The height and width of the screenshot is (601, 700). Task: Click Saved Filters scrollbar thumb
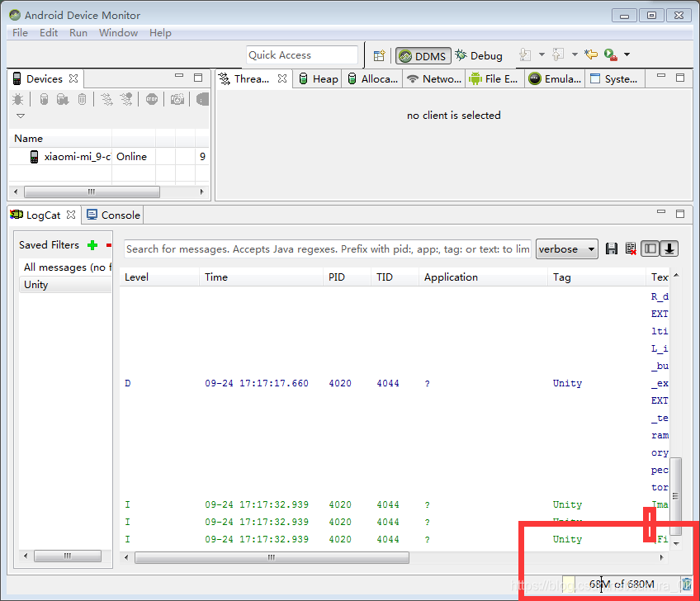click(x=68, y=556)
